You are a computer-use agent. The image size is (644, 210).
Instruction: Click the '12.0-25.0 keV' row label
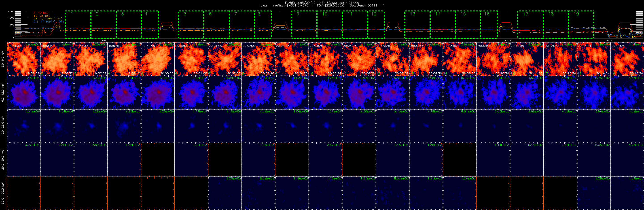(x=3, y=126)
